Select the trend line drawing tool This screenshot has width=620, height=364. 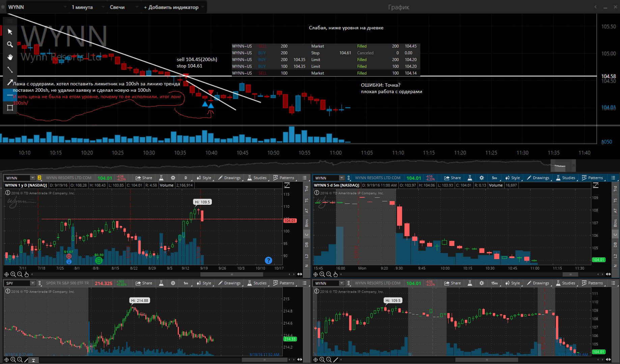click(x=10, y=70)
